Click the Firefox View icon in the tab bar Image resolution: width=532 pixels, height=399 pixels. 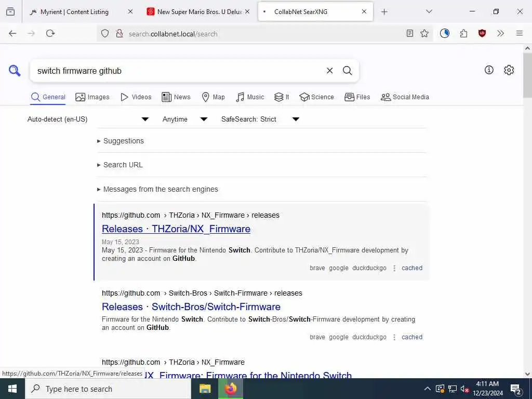click(10, 12)
